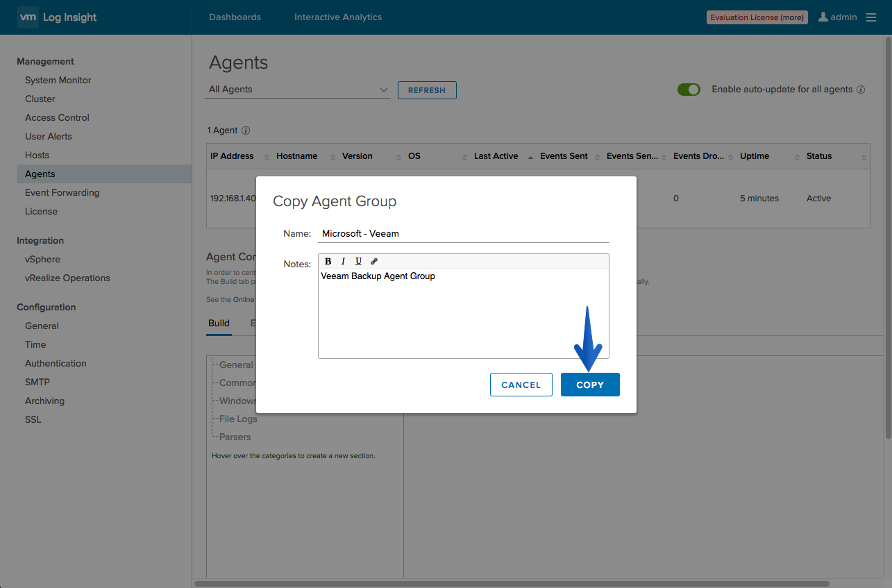This screenshot has height=588, width=892.
Task: Open Event Forwarding in the sidebar
Action: [x=62, y=192]
